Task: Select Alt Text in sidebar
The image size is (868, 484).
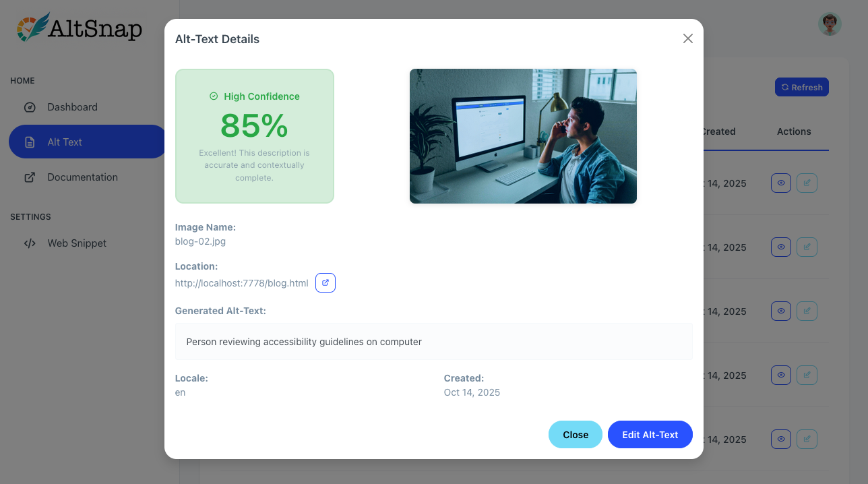Action: [65, 142]
